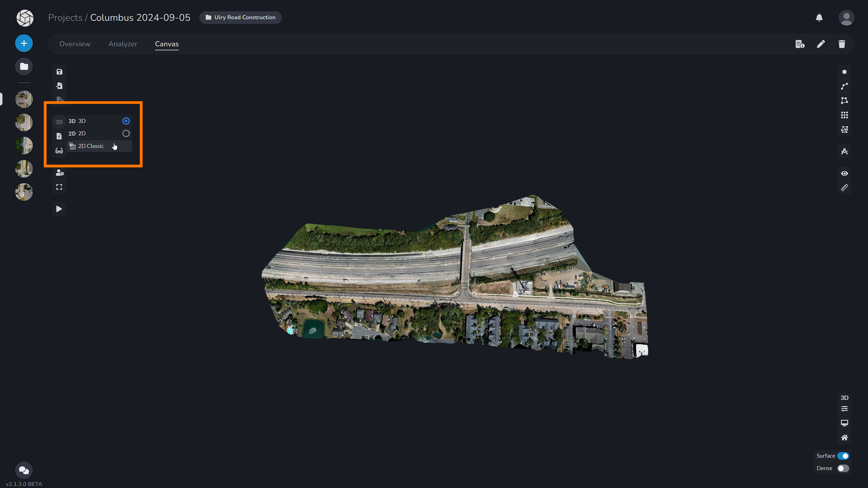868x488 pixels.
Task: Select the 2D radio button
Action: point(126,133)
